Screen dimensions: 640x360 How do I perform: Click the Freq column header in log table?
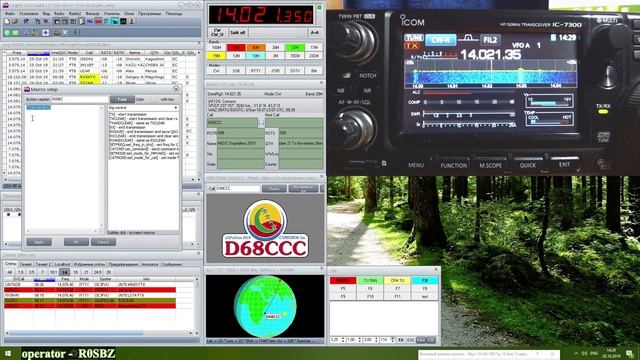(x=17, y=53)
